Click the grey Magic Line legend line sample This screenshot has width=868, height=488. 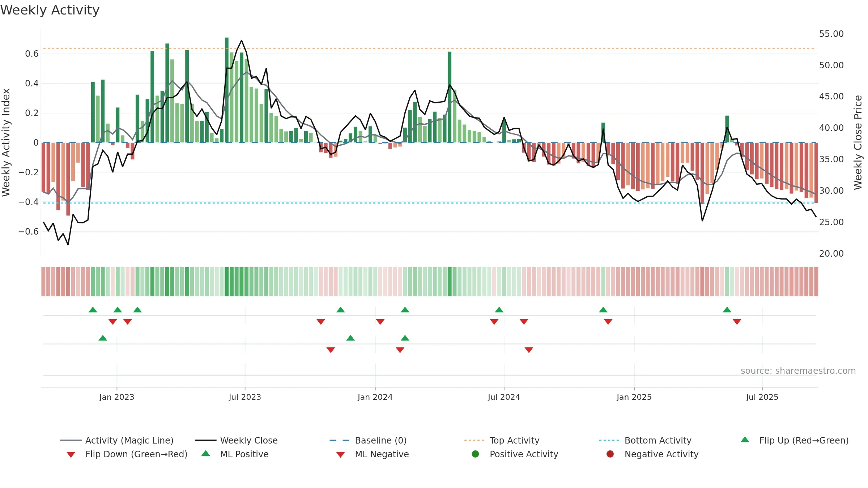pos(71,440)
